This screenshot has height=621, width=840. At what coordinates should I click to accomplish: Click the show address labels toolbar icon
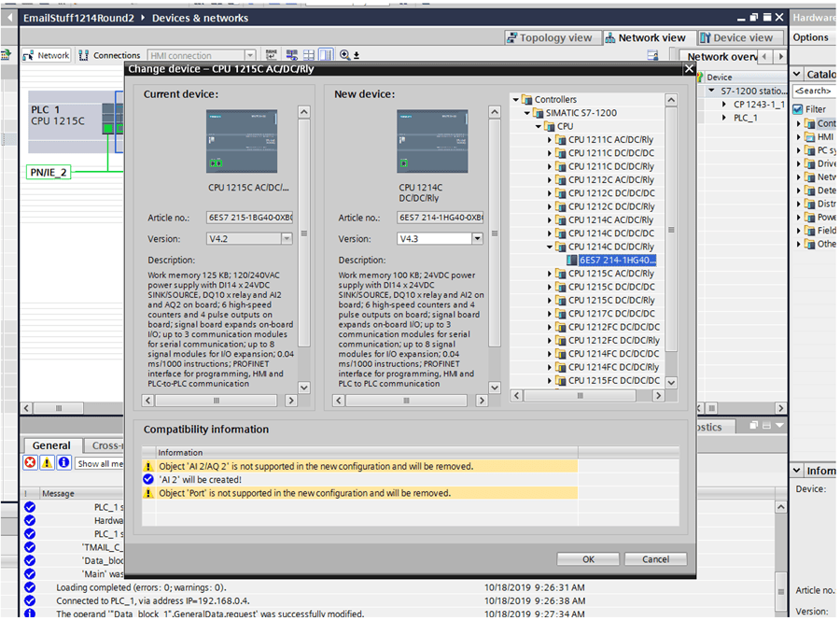pyautogui.click(x=292, y=55)
